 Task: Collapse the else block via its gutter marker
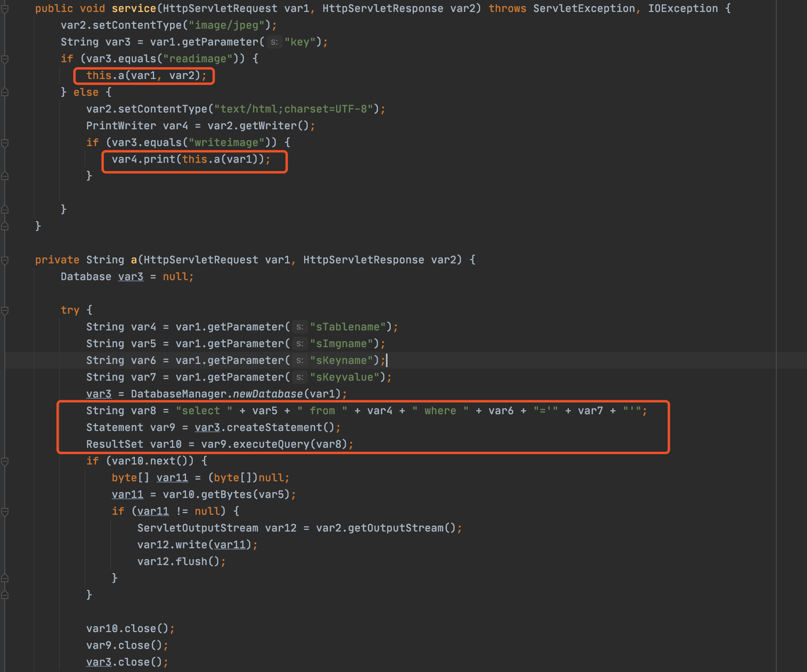[x=4, y=92]
